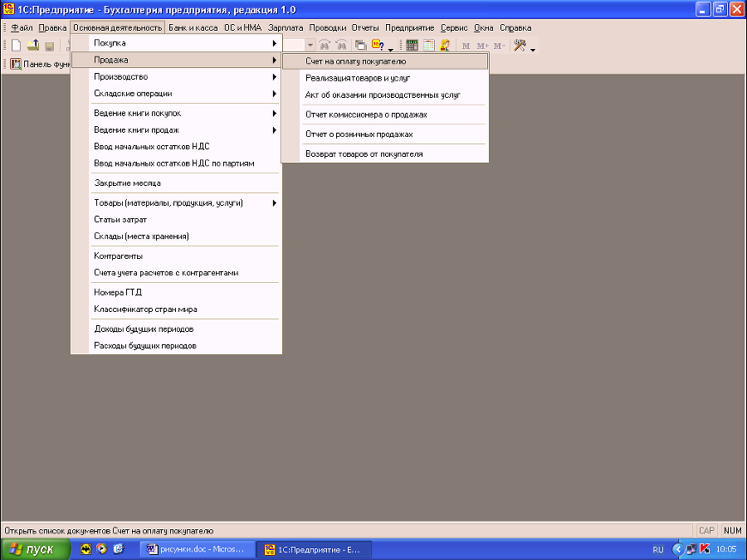
Task: Click the open file folder icon
Action: tap(33, 46)
